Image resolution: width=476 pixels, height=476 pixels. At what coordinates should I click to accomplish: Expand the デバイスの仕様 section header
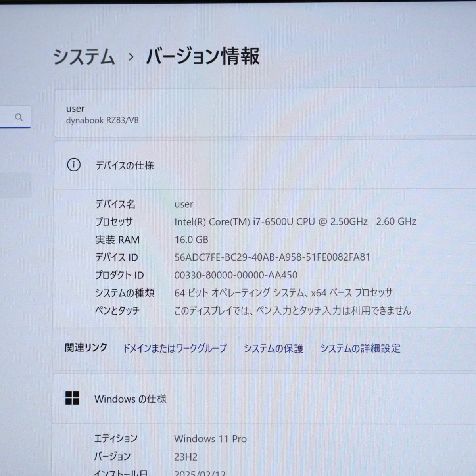pos(265,165)
